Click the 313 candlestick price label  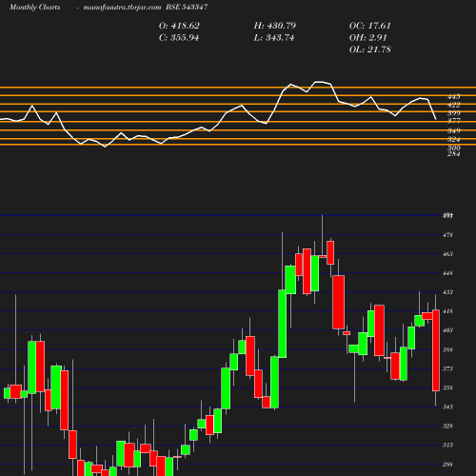click(447, 446)
